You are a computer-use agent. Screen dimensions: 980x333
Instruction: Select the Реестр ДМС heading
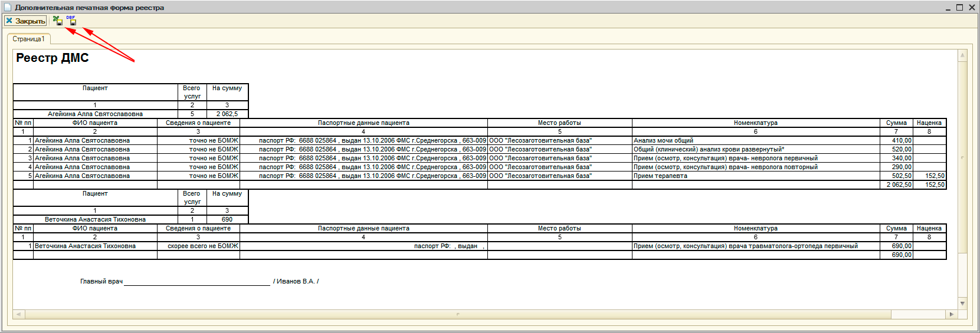(x=53, y=58)
